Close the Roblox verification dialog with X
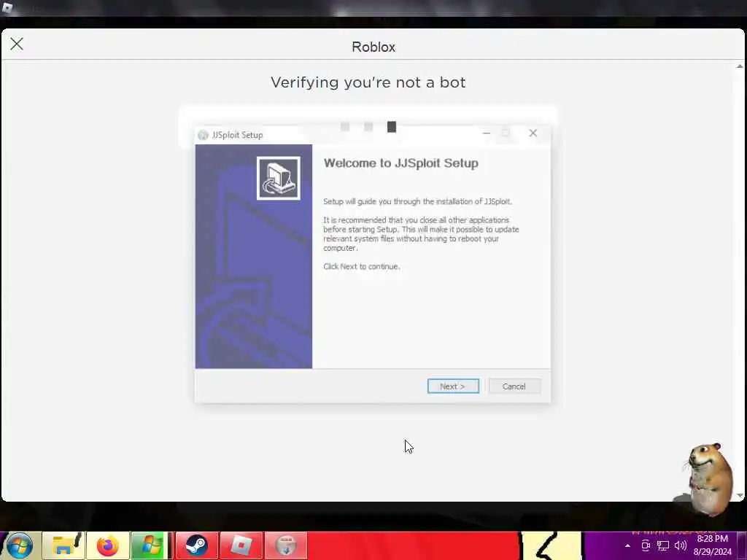Viewport: 747px width, 560px height. (x=17, y=44)
